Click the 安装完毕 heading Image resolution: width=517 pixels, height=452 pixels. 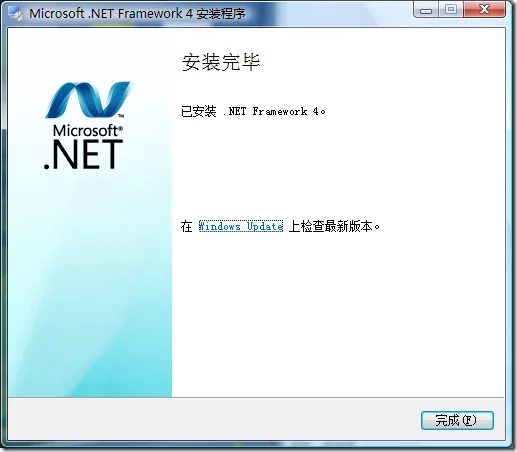click(221, 62)
